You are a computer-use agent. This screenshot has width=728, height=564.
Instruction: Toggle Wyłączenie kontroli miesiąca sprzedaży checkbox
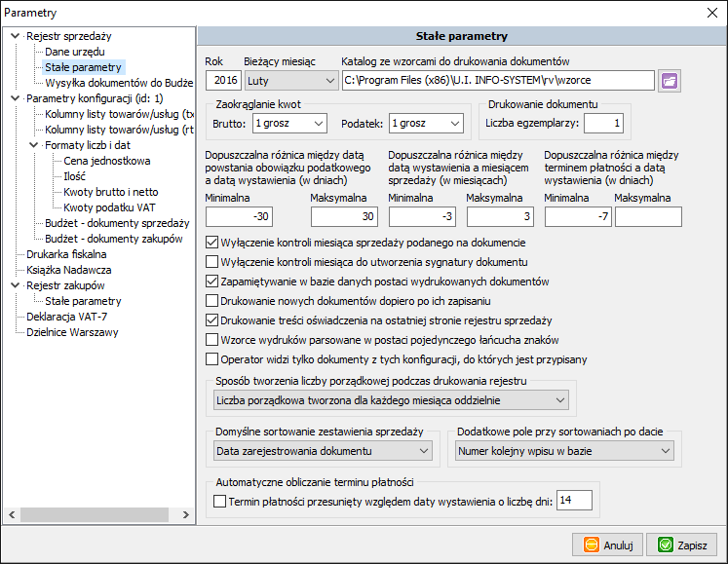coord(213,242)
